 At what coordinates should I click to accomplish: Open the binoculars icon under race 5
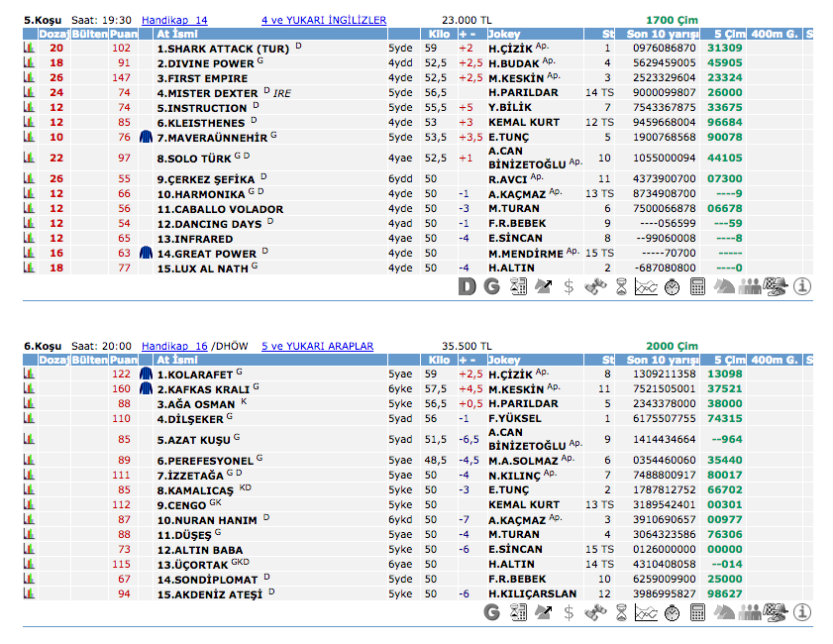pyautogui.click(x=594, y=287)
